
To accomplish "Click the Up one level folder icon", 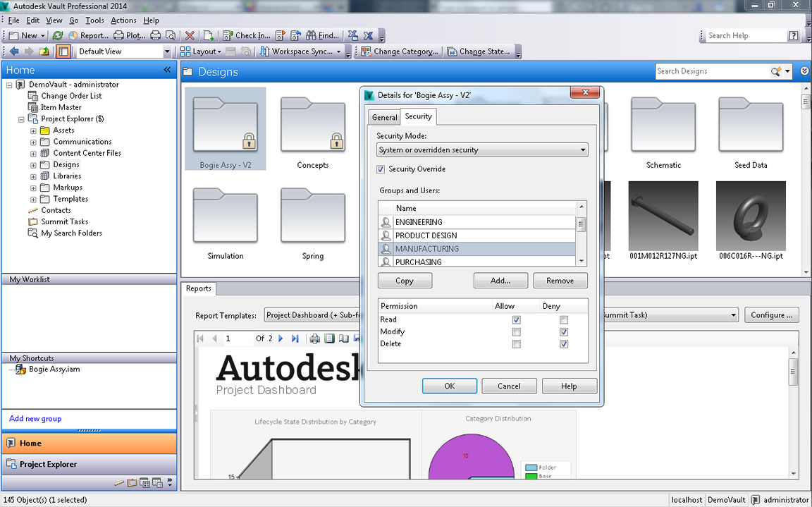I will point(44,51).
